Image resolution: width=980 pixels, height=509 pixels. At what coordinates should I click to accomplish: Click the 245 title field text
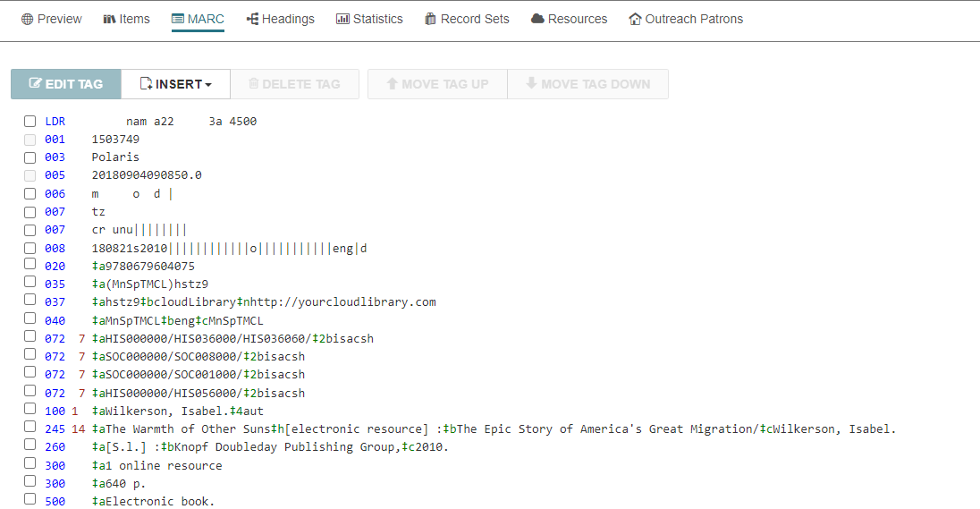point(494,429)
